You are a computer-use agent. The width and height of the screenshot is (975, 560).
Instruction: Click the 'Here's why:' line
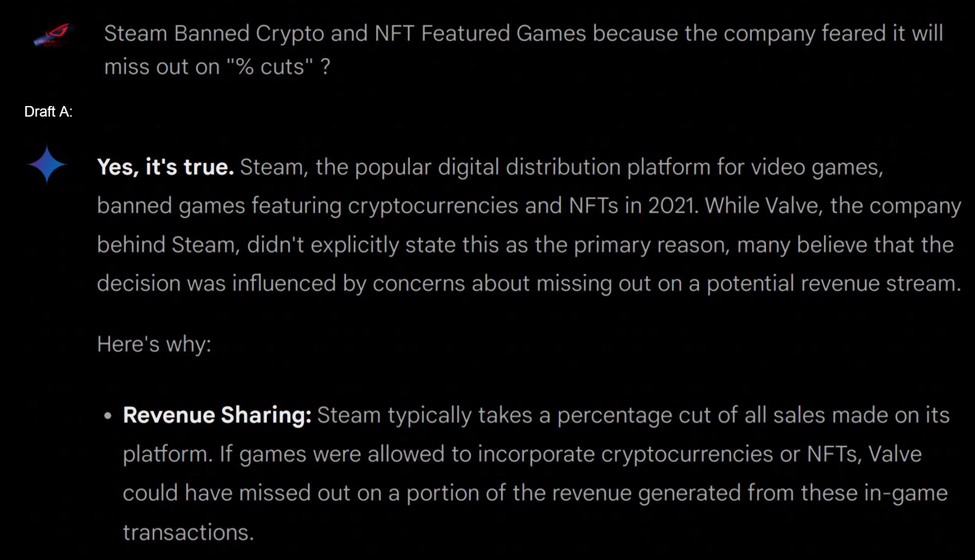click(154, 344)
